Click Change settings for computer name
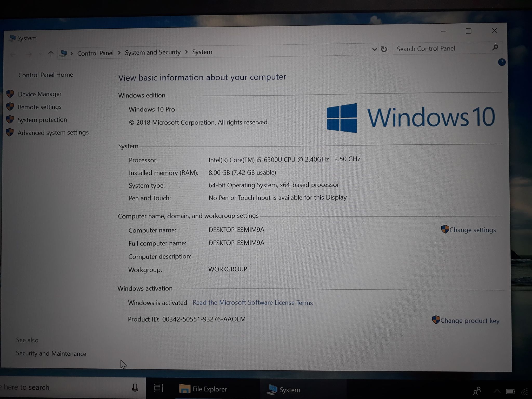This screenshot has width=532, height=399. [473, 230]
